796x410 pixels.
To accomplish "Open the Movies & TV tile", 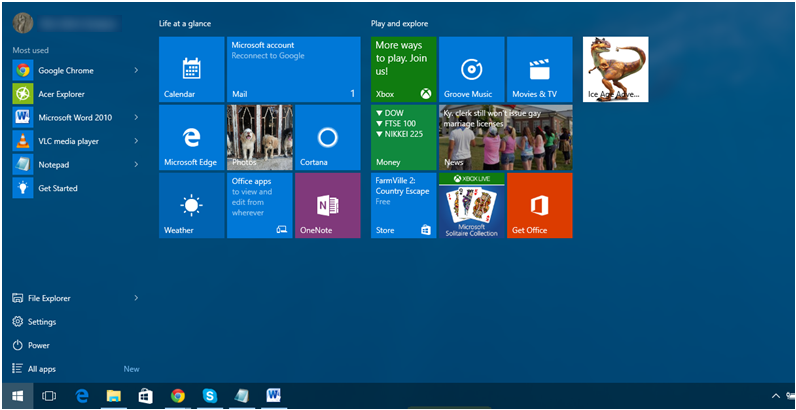I will pyautogui.click(x=540, y=69).
